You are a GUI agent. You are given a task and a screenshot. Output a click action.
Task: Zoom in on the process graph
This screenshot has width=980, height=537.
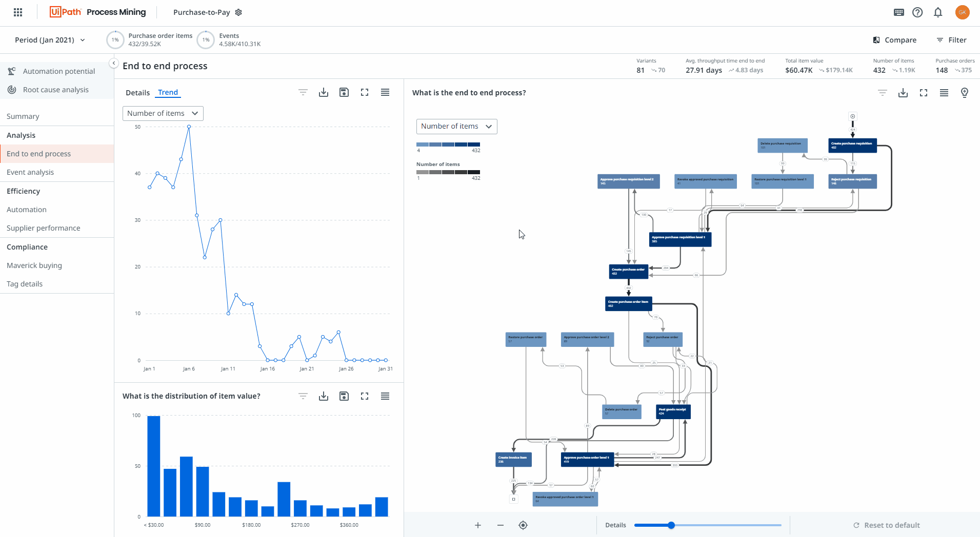coord(477,525)
